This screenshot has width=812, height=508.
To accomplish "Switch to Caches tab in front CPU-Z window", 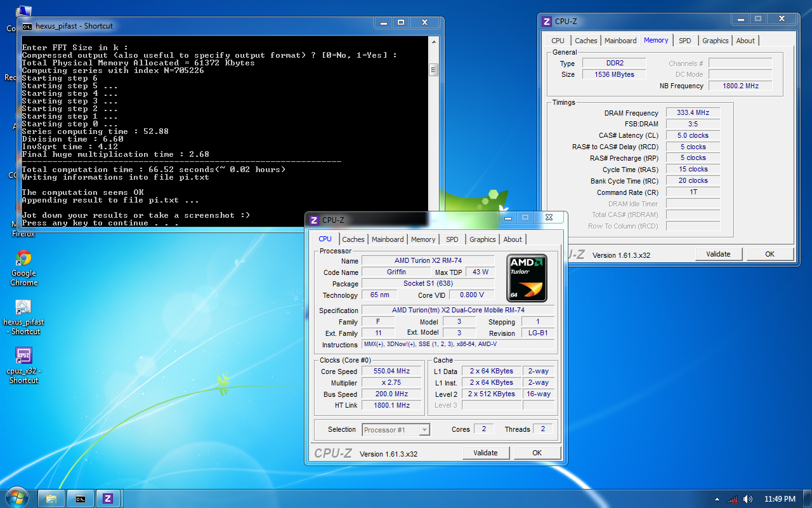I will point(353,239).
